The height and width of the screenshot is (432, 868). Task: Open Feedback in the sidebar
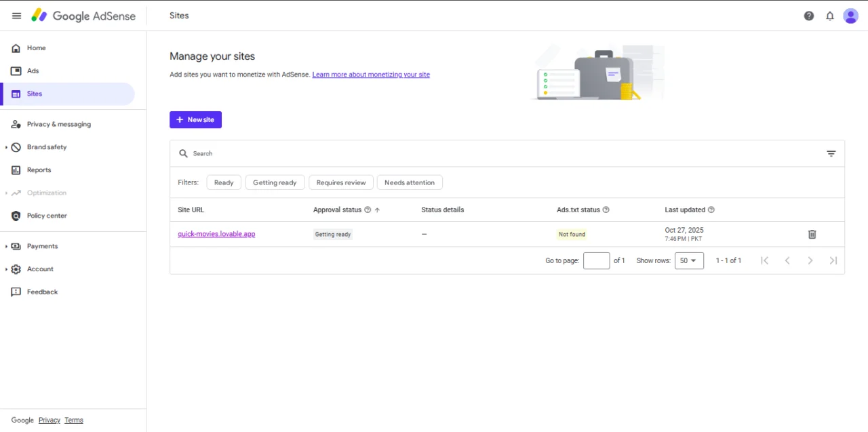(x=68, y=292)
